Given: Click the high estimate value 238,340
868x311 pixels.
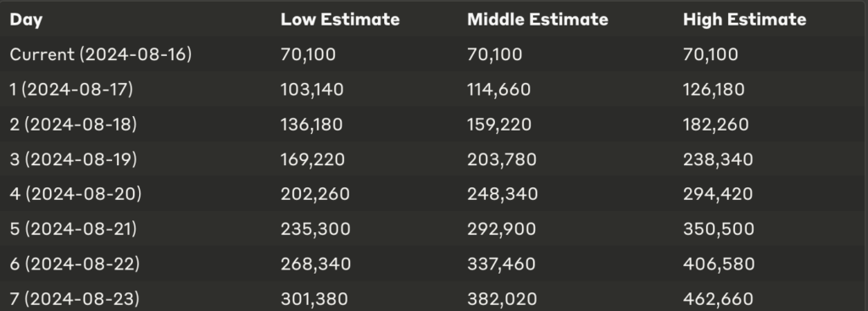Looking at the screenshot, I should 718,159.
